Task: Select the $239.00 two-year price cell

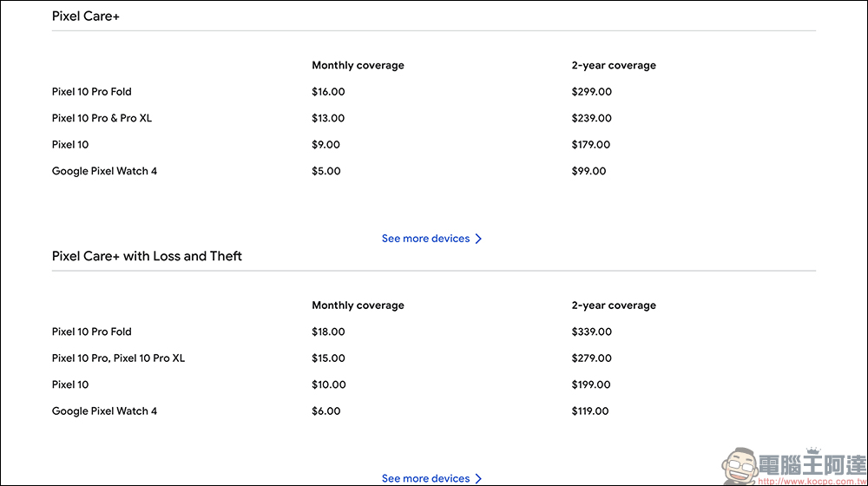Action: pyautogui.click(x=592, y=118)
